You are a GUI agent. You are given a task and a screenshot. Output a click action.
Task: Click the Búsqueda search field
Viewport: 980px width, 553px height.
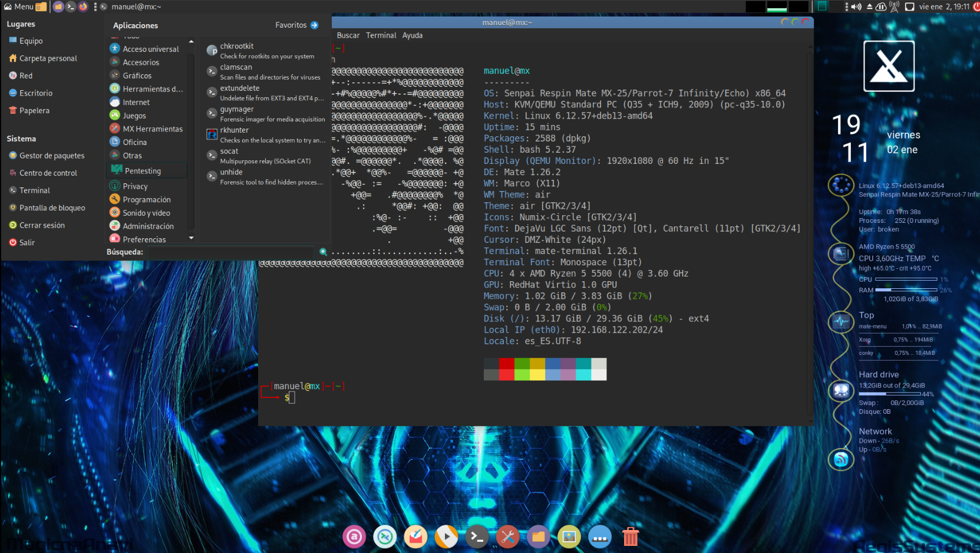coord(230,252)
